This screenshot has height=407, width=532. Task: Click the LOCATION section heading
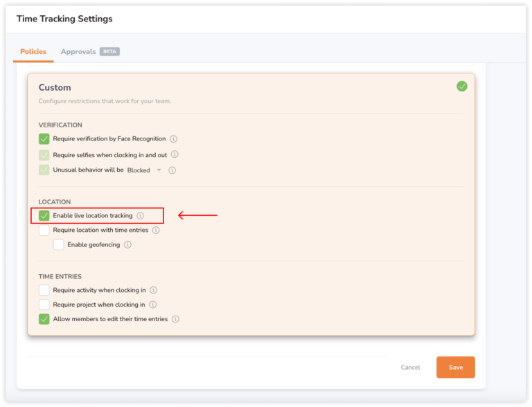point(55,202)
